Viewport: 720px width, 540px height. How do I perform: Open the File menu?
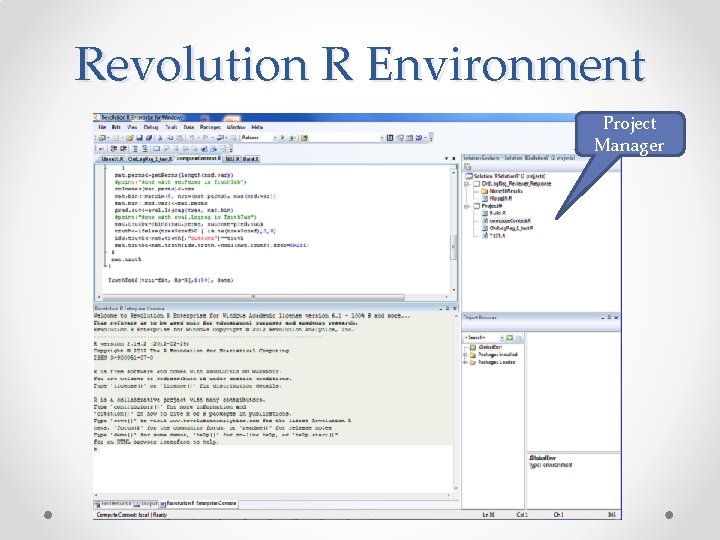(102, 127)
